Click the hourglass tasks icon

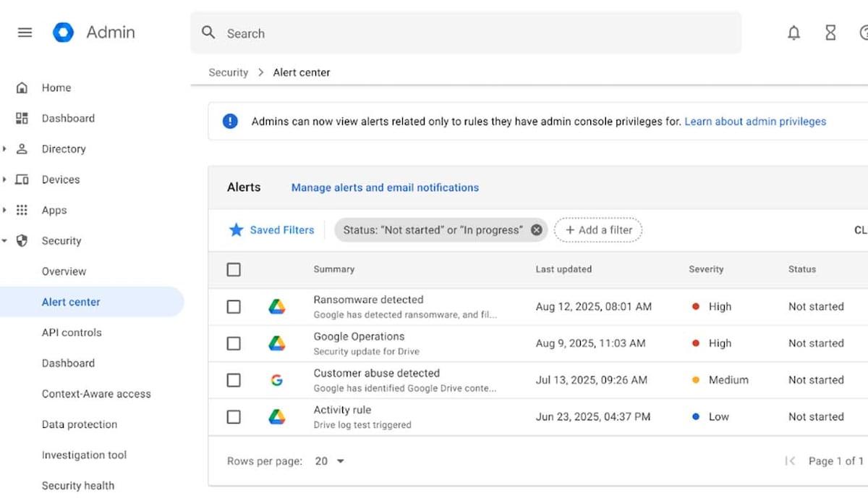point(830,33)
